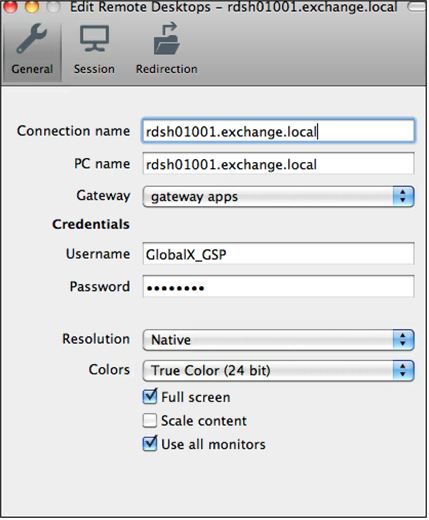This screenshot has height=520, width=429.
Task: Uncheck Use all monitors
Action: pos(150,444)
